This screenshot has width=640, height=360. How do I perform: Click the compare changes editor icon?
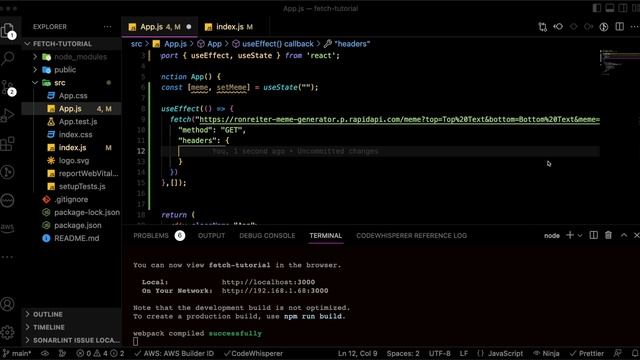542,27
